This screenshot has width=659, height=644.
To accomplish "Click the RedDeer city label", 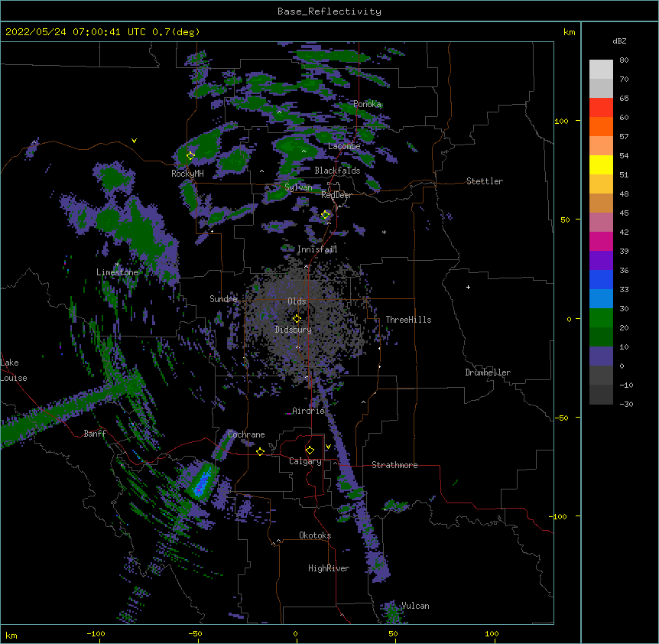I will pyautogui.click(x=336, y=195).
